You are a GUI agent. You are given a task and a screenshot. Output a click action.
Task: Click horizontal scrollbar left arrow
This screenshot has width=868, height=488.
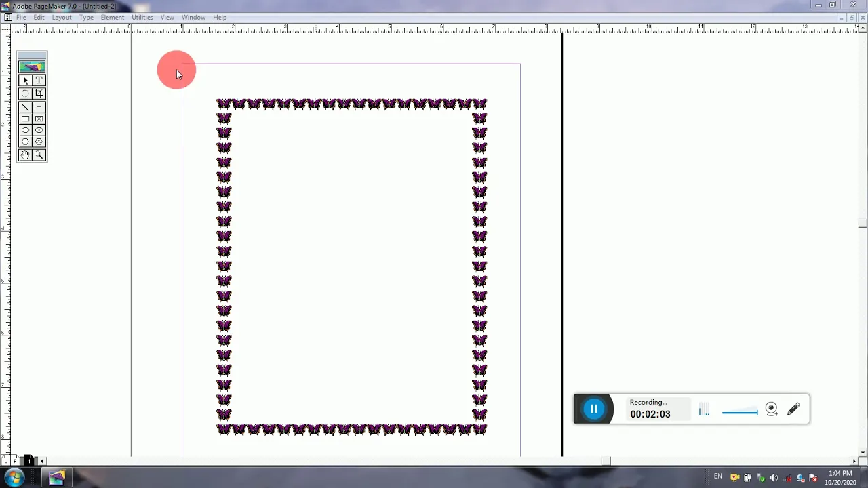click(x=42, y=461)
